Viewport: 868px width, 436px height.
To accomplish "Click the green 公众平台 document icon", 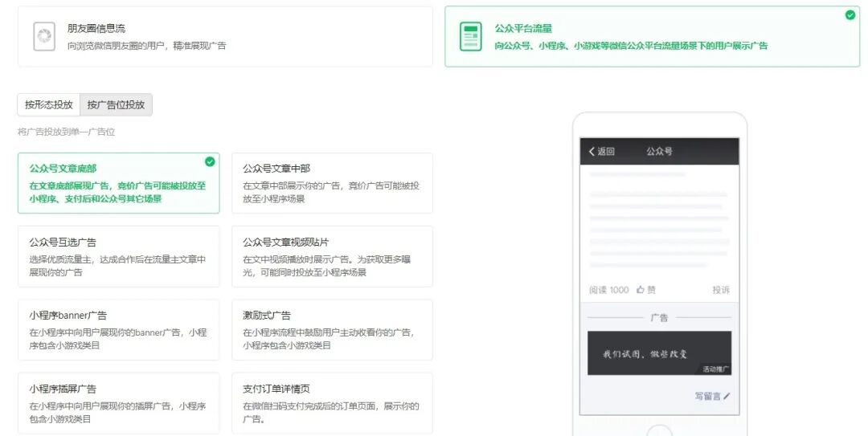I will click(471, 36).
